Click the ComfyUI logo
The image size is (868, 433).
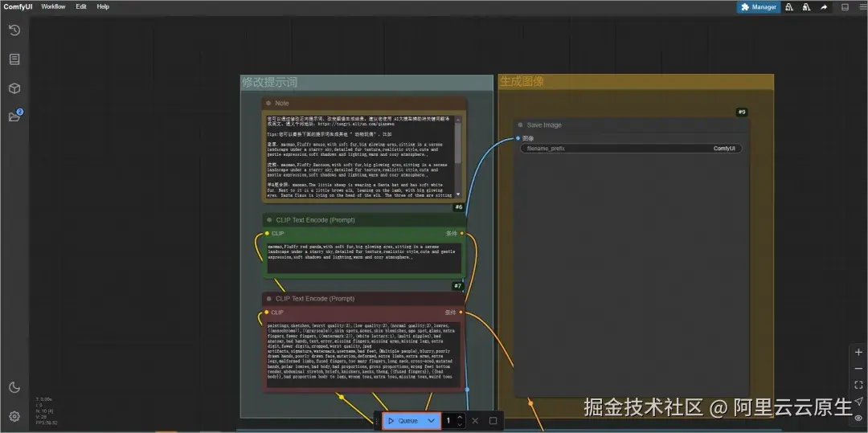pos(18,6)
